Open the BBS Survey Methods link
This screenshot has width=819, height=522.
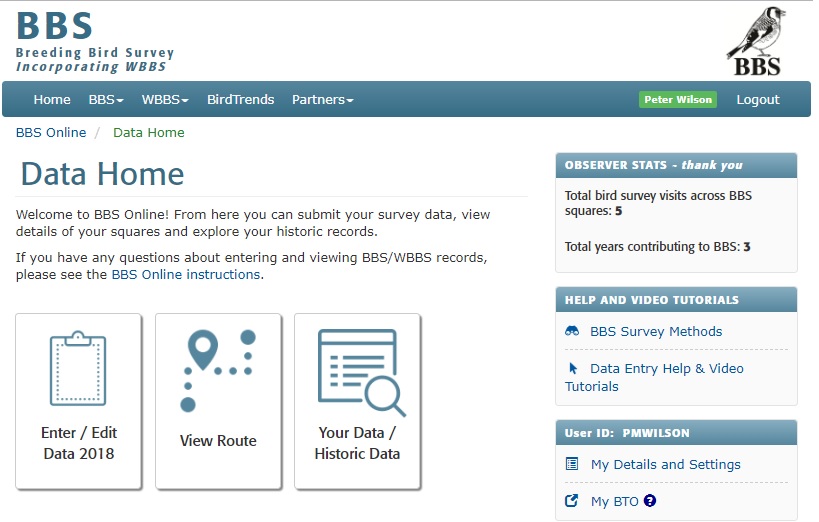click(656, 331)
